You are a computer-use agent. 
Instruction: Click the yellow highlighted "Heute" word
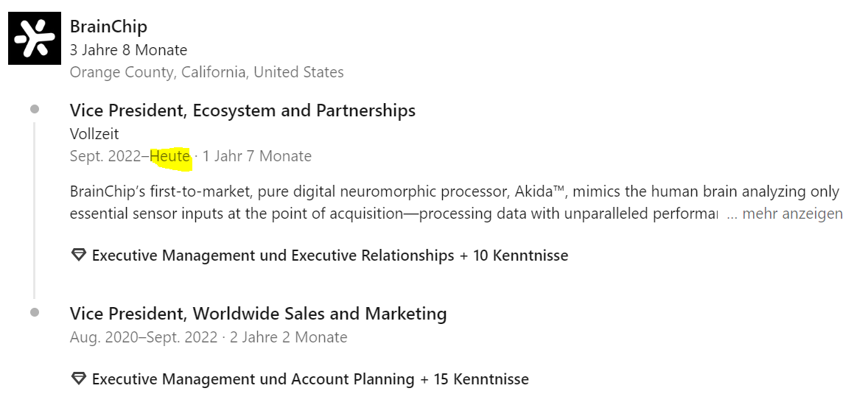[x=170, y=156]
